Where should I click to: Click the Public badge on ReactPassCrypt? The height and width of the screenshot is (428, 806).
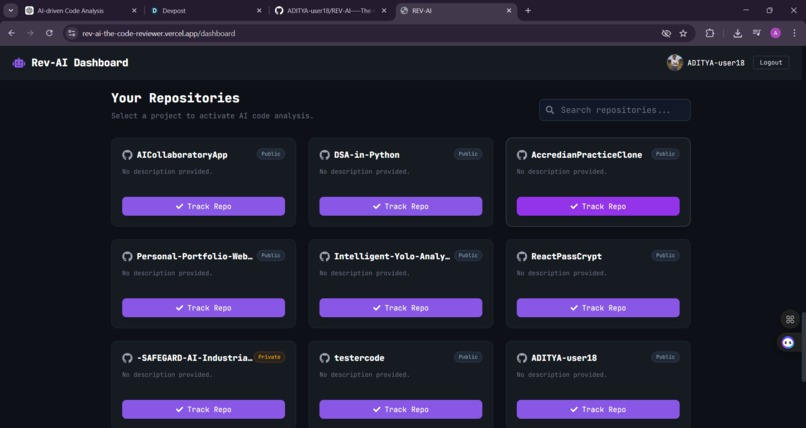click(666, 255)
